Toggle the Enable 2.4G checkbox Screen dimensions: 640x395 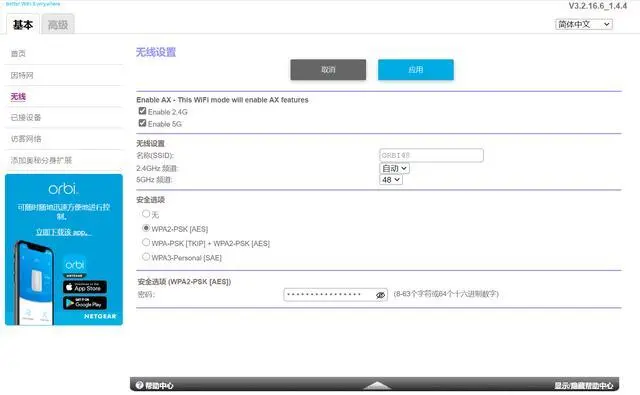(142, 111)
